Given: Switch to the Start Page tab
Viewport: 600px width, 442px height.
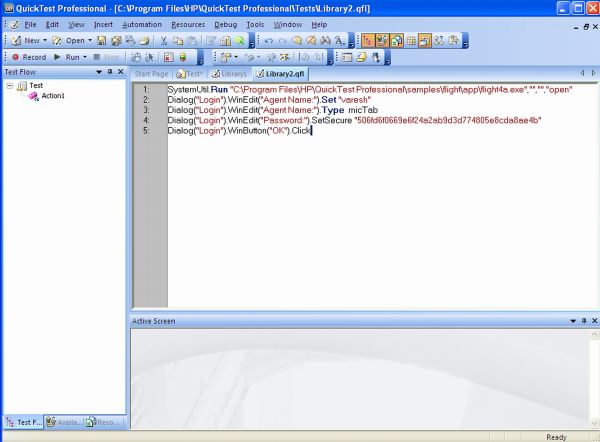Looking at the screenshot, I should pyautogui.click(x=151, y=74).
